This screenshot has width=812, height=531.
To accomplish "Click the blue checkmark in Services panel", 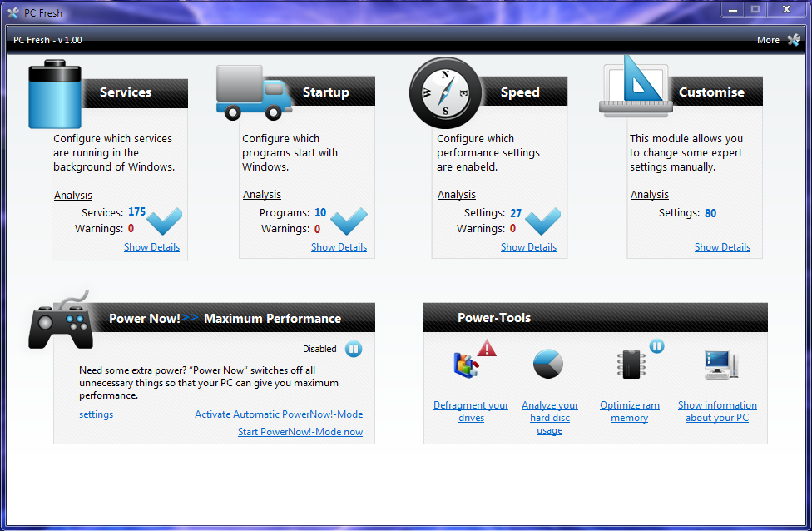I will click(x=165, y=221).
